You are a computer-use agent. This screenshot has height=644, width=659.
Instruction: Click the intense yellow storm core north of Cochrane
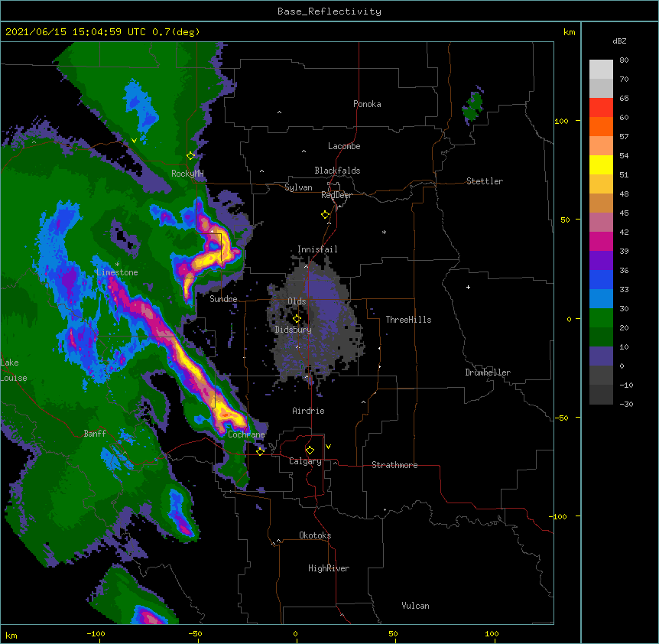tap(229, 416)
